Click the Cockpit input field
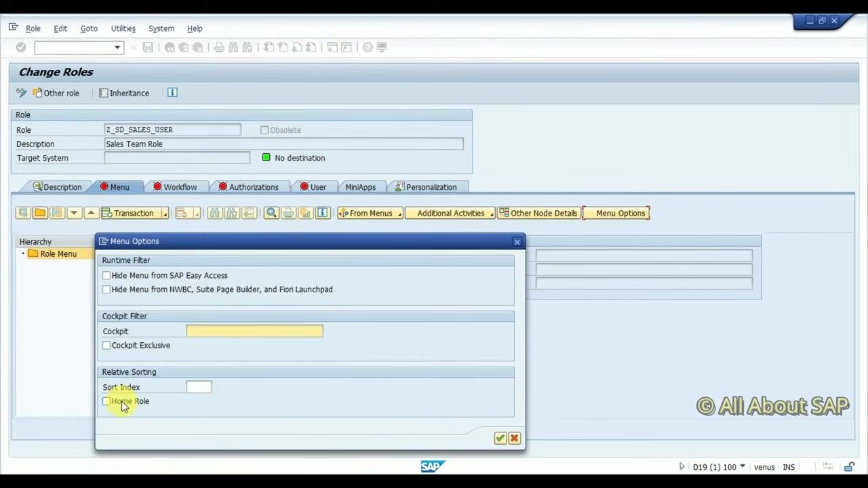Screen dimensions: 868x488 (x=255, y=331)
